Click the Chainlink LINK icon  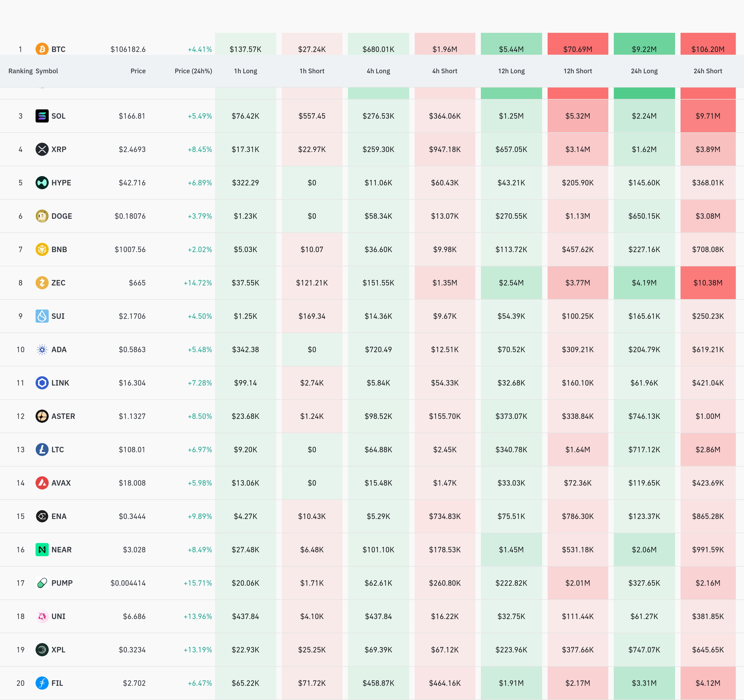[42, 383]
